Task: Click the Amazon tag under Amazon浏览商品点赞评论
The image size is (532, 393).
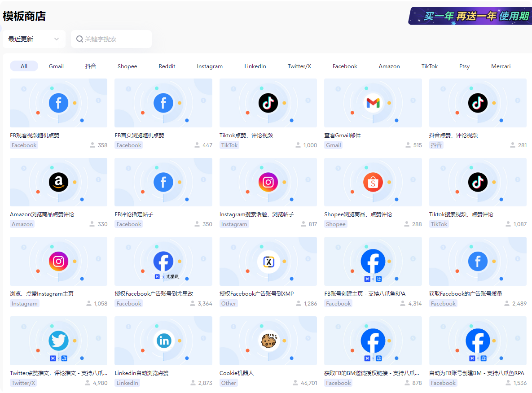Action: click(22, 224)
